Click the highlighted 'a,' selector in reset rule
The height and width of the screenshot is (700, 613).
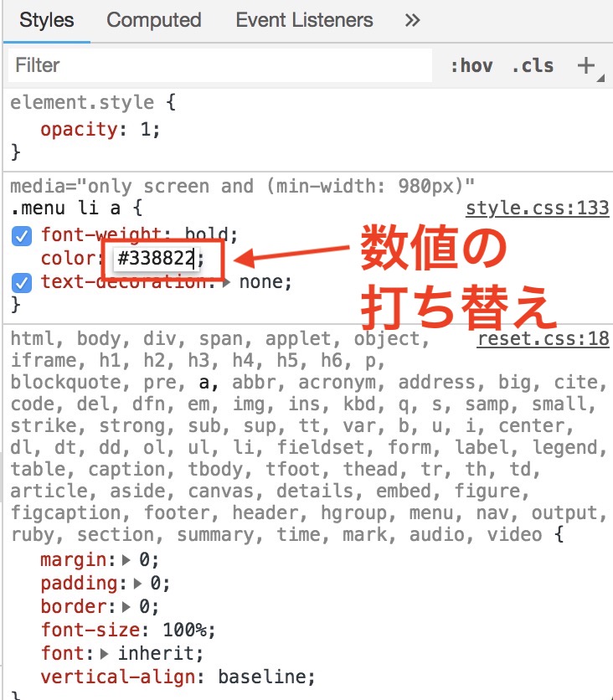coord(209,383)
